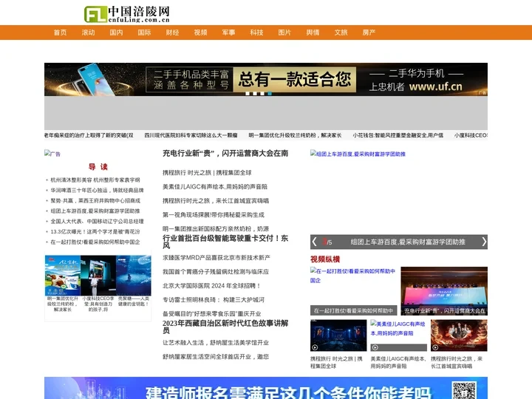Click ticker item 明一集团优化升级牧兰纯奶粉，解决家长
The height and width of the screenshot is (399, 532).
tap(295, 135)
